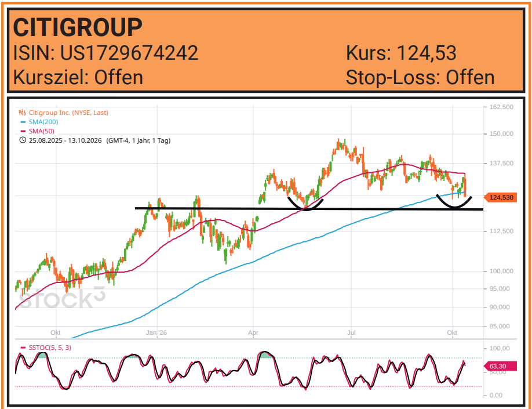532x409 pixels.
Task: Click the candlestick icon beside Citigroup Inc.
Action: (x=23, y=113)
